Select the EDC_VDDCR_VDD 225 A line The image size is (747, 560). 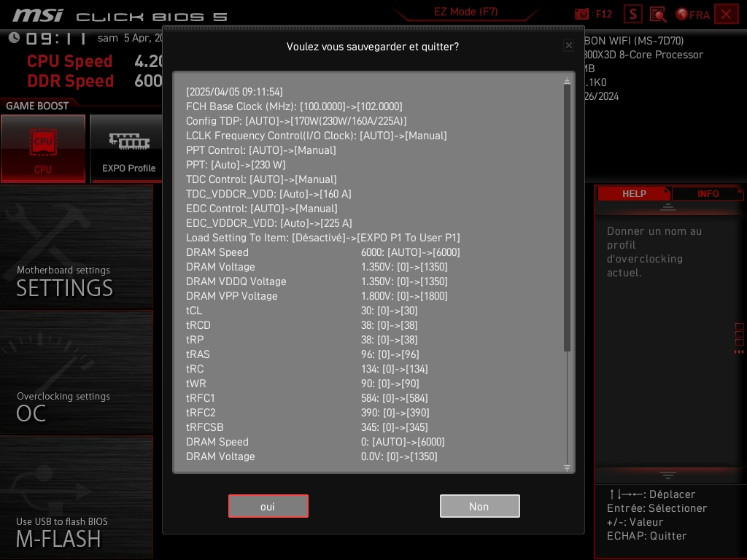[269, 223]
